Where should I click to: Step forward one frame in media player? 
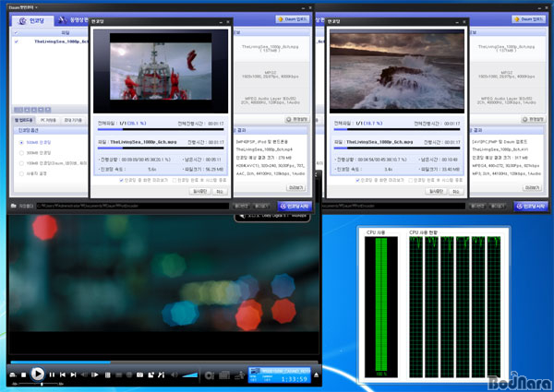(x=95, y=374)
